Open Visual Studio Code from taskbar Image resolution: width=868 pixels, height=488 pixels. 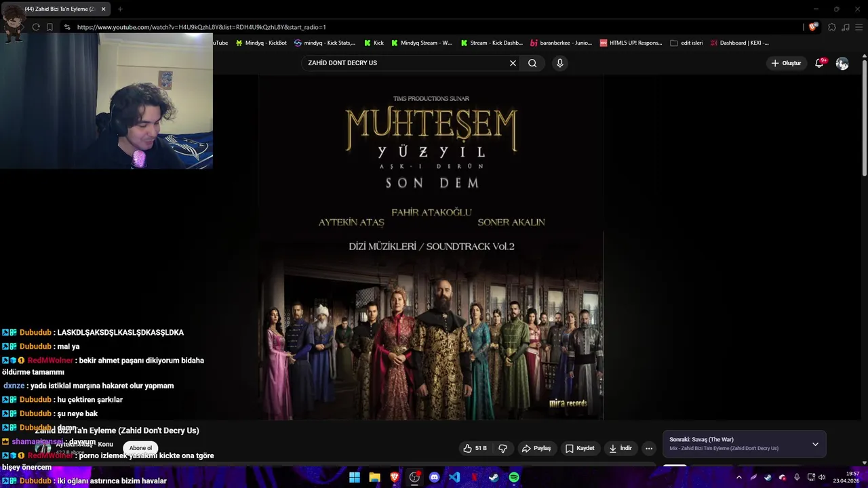coord(454,477)
